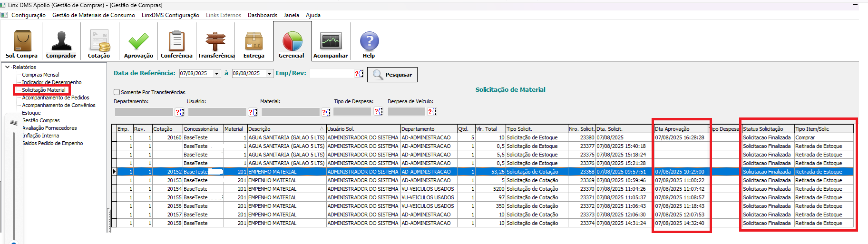Select Acompanhamento de Convênios report
Image resolution: width=868 pixels, height=244 pixels.
[x=59, y=105]
